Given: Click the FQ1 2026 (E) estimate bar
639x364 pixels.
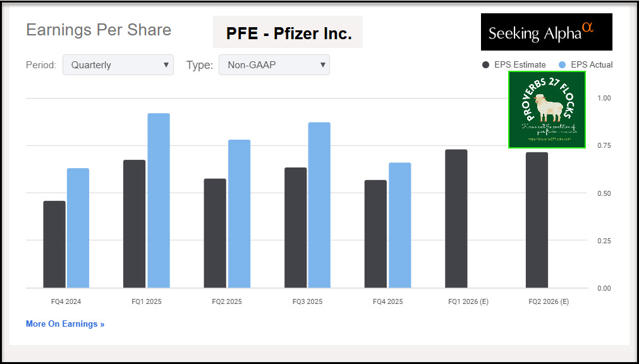Looking at the screenshot, I should click(x=456, y=219).
